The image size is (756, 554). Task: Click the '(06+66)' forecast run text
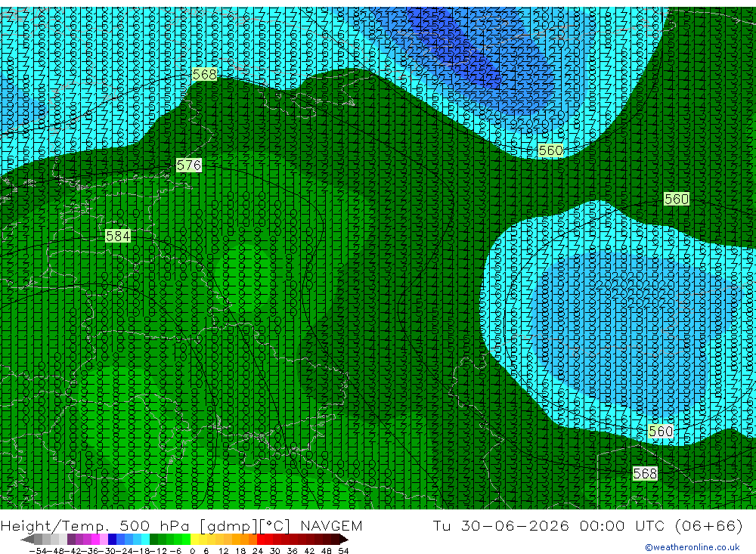point(709,525)
